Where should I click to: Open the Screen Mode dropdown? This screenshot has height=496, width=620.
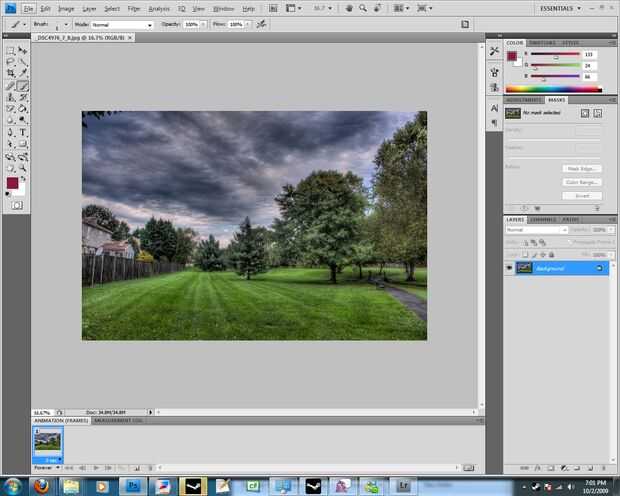coord(424,8)
